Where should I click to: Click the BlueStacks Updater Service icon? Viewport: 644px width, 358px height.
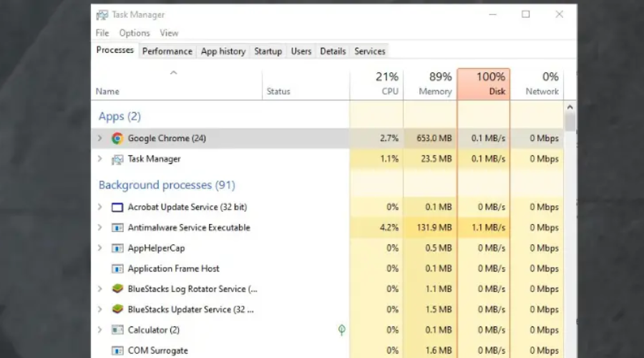tap(117, 310)
